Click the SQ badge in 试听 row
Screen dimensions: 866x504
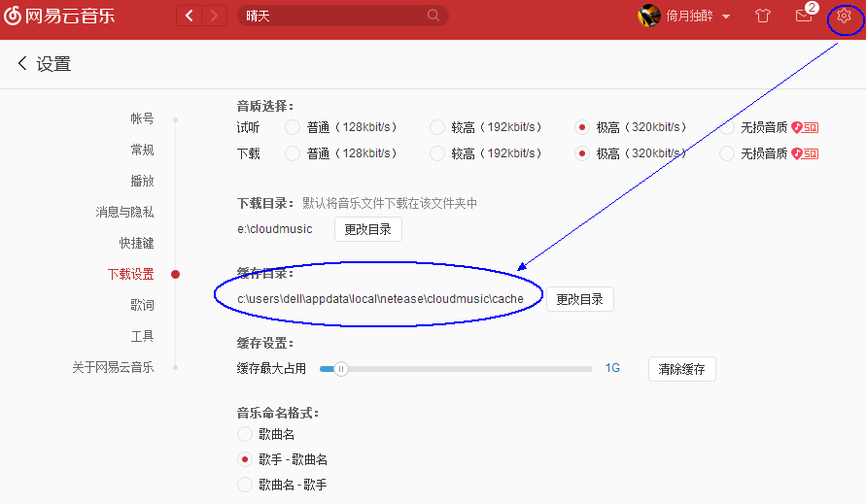[x=805, y=127]
